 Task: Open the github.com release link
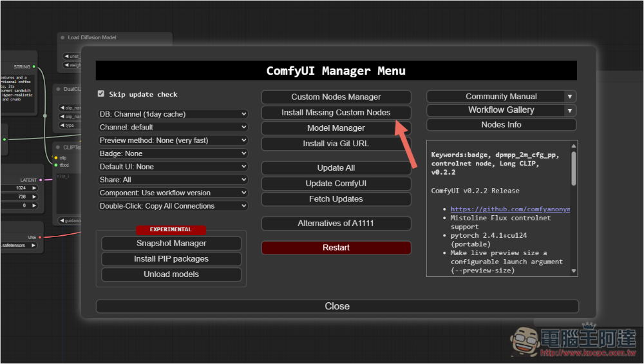[x=510, y=209]
